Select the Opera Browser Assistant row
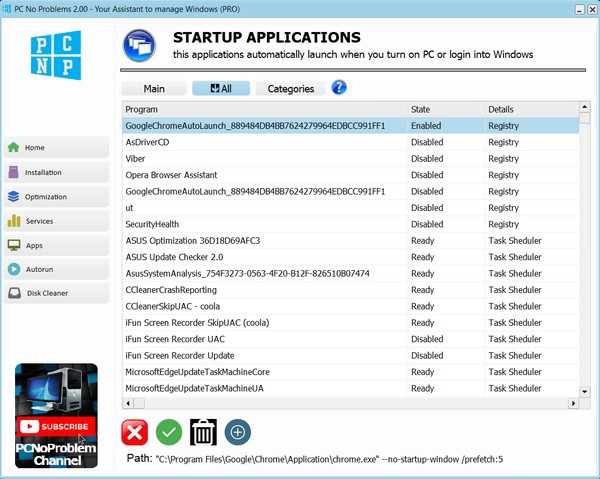 point(351,175)
